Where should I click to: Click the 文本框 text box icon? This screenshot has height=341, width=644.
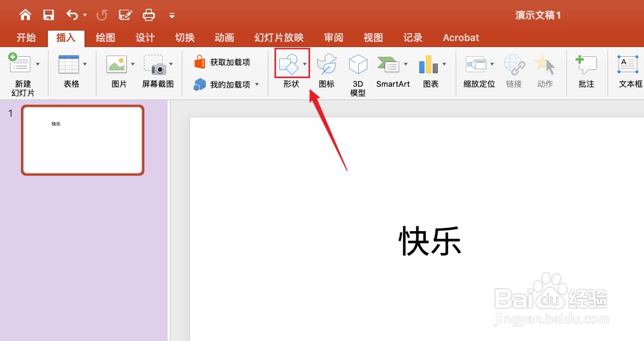click(x=628, y=64)
